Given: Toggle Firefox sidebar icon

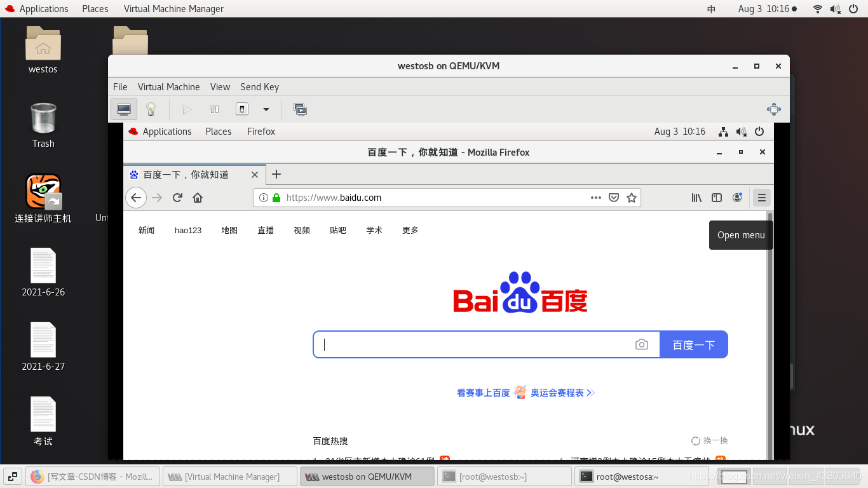Looking at the screenshot, I should pyautogui.click(x=717, y=198).
